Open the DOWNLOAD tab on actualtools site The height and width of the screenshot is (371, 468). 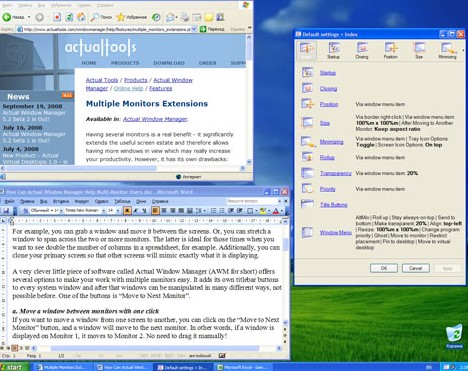169,63
